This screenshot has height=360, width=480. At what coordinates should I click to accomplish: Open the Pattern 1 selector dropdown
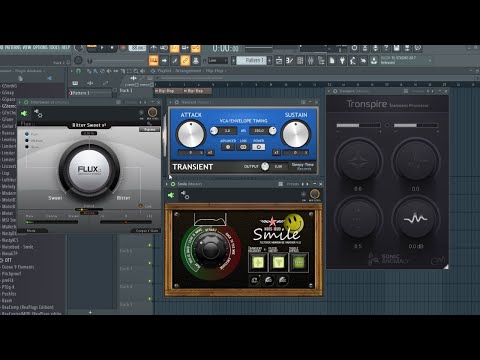coord(252,60)
